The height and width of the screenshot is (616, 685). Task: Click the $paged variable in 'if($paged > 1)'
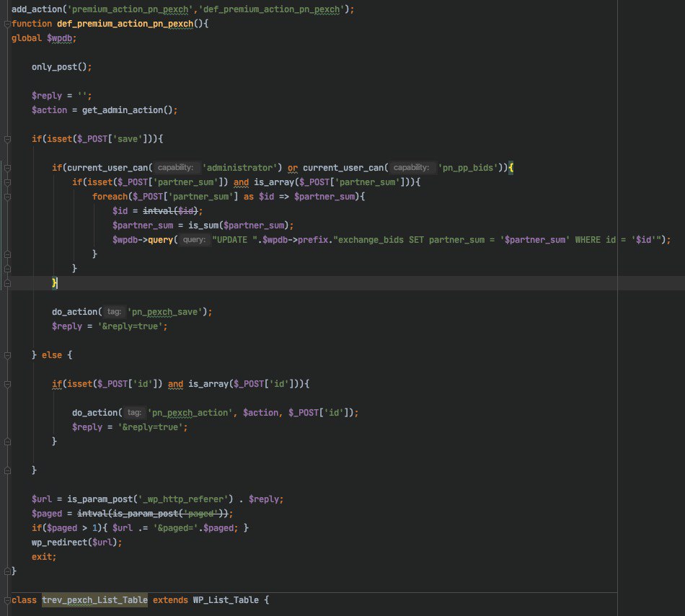62,528
